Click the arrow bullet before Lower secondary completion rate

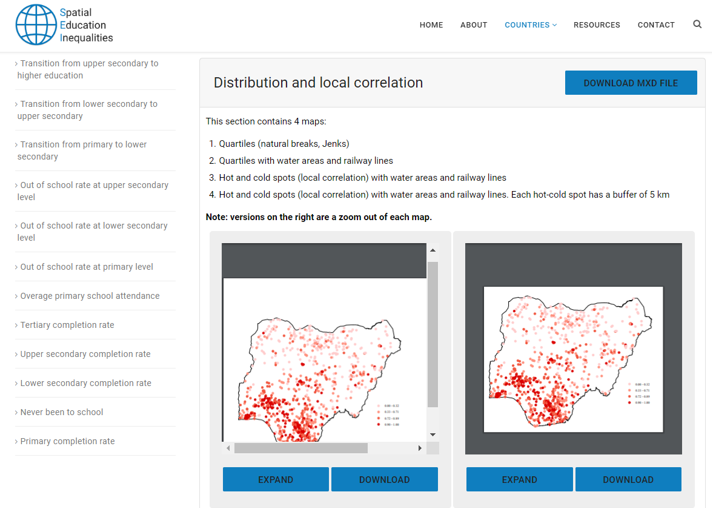click(x=16, y=383)
